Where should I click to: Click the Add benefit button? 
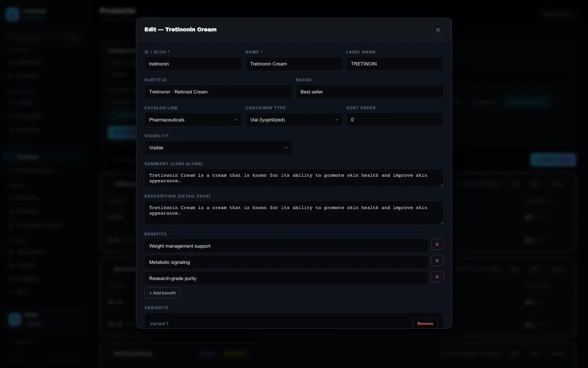click(x=162, y=293)
